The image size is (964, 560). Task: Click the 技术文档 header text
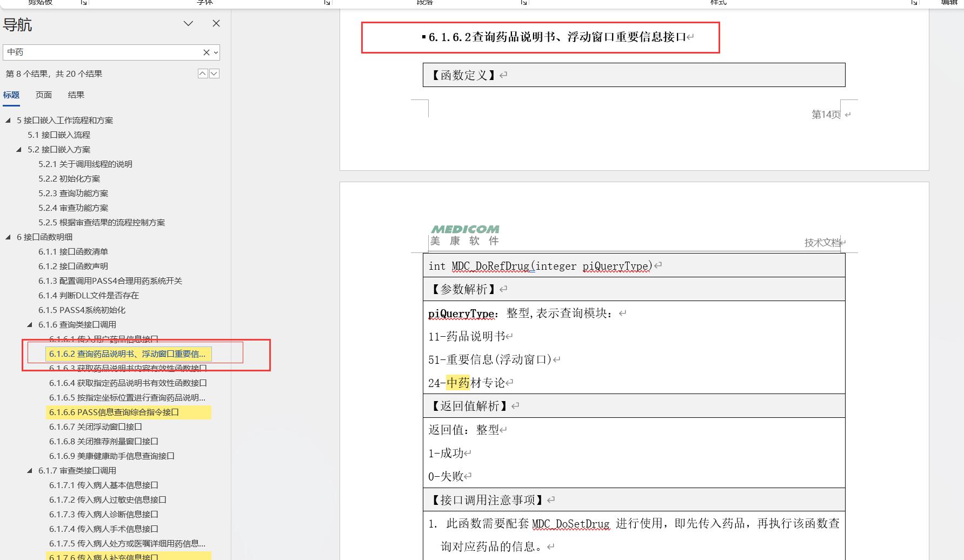(x=823, y=243)
